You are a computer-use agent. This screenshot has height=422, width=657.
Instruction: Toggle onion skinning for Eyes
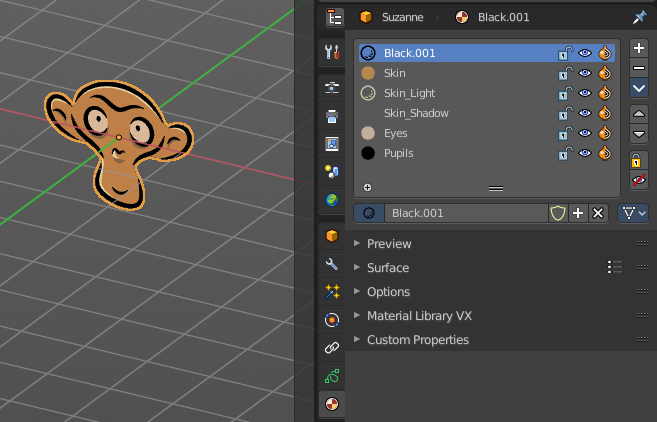(x=605, y=133)
